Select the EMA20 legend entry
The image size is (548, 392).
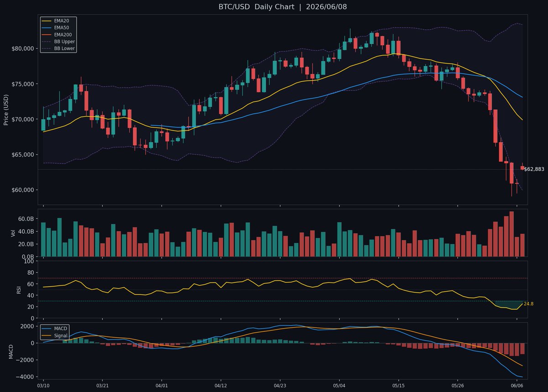point(58,21)
